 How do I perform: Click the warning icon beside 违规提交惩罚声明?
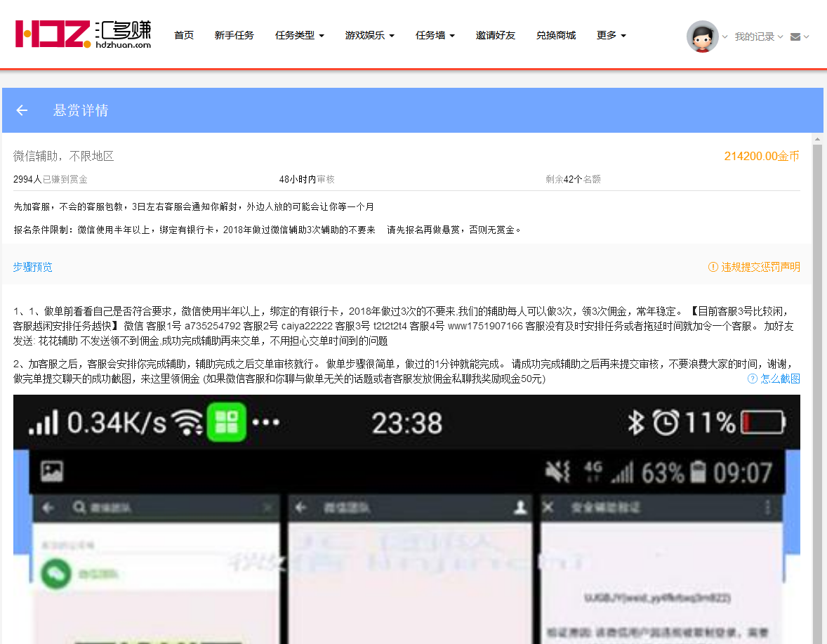click(x=713, y=267)
